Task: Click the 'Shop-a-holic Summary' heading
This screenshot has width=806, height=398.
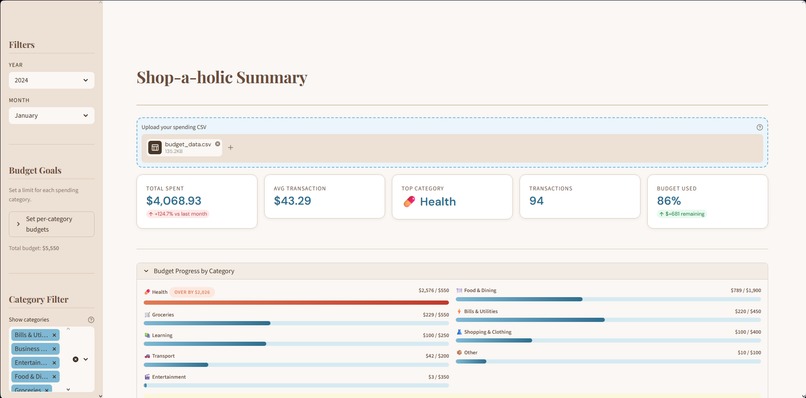Action: (222, 77)
